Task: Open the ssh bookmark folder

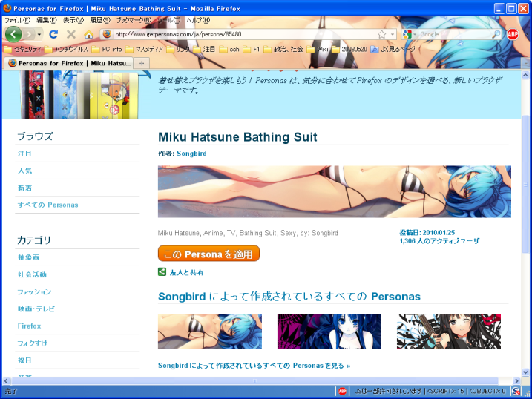Action: 229,49
